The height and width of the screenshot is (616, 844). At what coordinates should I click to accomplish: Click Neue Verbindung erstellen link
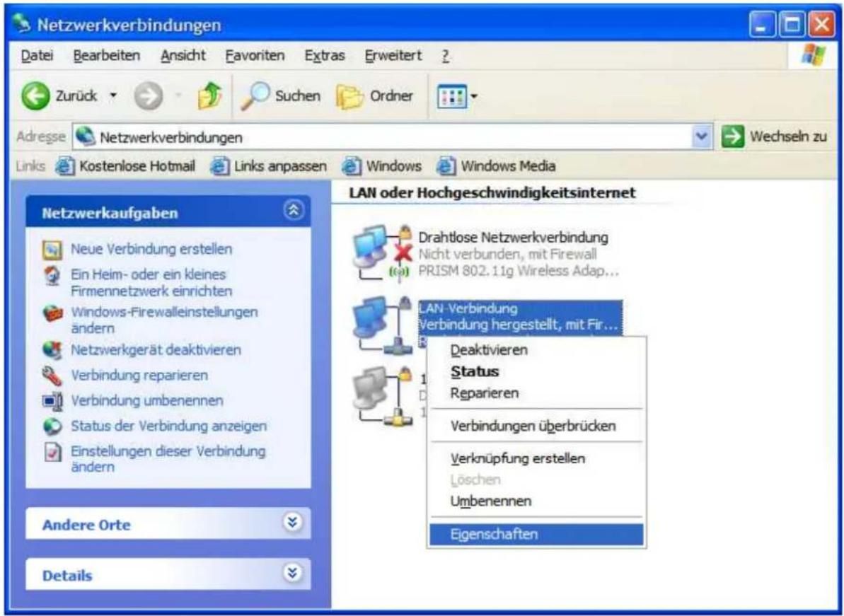[x=151, y=249]
